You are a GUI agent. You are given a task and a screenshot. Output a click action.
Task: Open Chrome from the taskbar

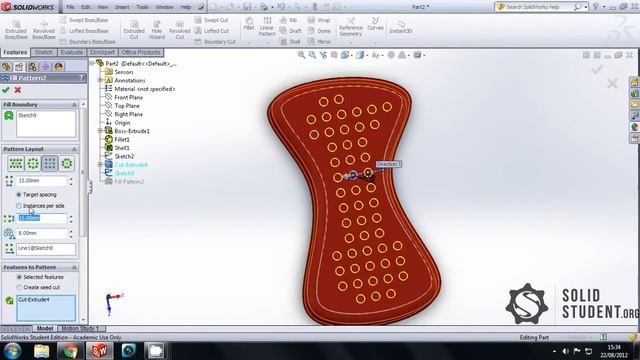[70, 351]
